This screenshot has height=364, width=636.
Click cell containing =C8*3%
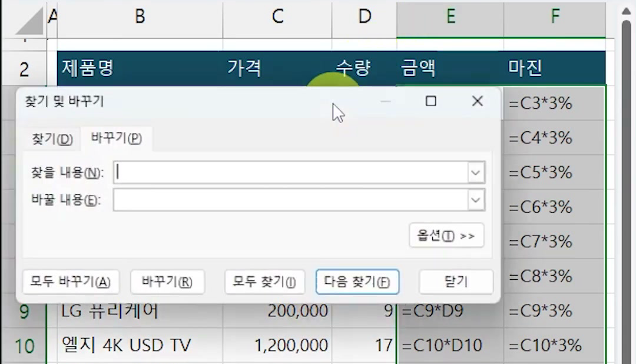point(555,276)
